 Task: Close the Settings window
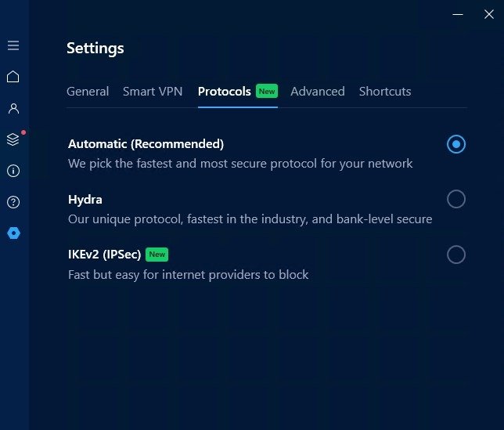click(489, 14)
